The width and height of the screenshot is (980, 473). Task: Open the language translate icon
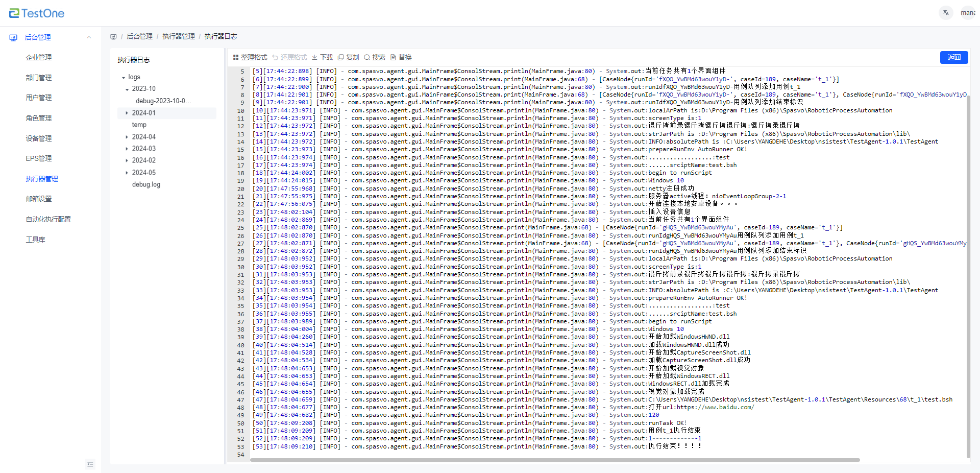click(x=946, y=13)
